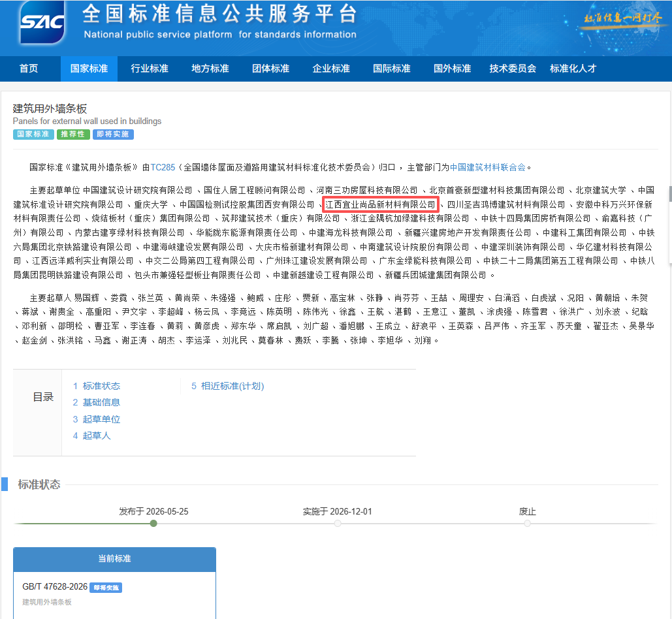Image resolution: width=672 pixels, height=619 pixels.
Task: Click the 实施于 2026-12-01 date label
Action: (337, 511)
